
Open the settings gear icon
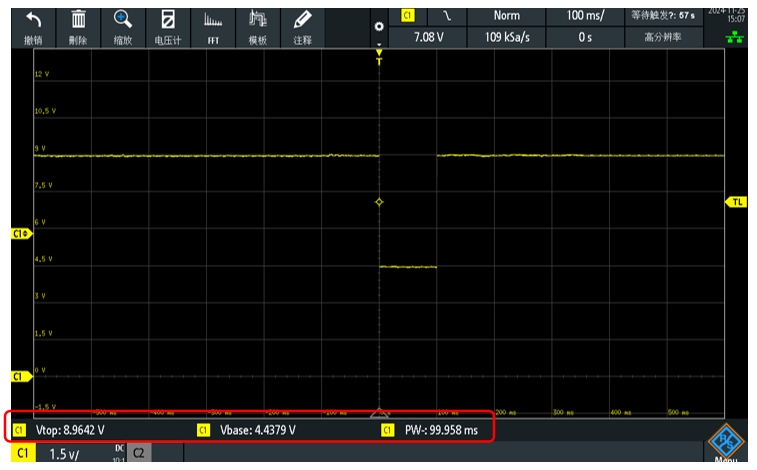click(378, 26)
